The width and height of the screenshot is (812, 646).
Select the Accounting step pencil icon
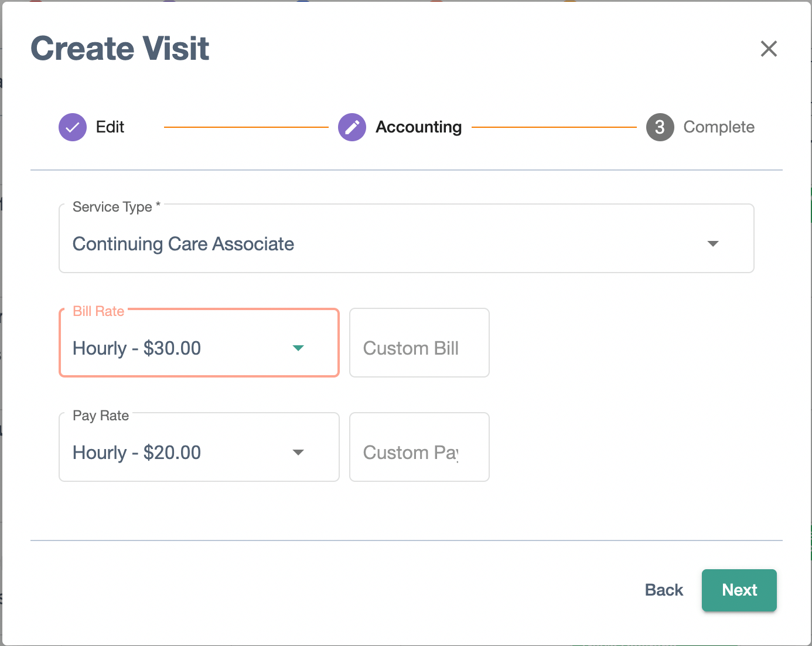pyautogui.click(x=352, y=127)
